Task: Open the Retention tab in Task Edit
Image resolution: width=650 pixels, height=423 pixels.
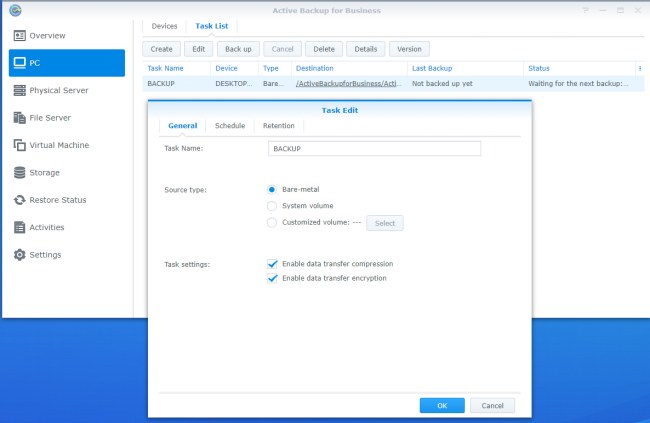Action: point(279,126)
